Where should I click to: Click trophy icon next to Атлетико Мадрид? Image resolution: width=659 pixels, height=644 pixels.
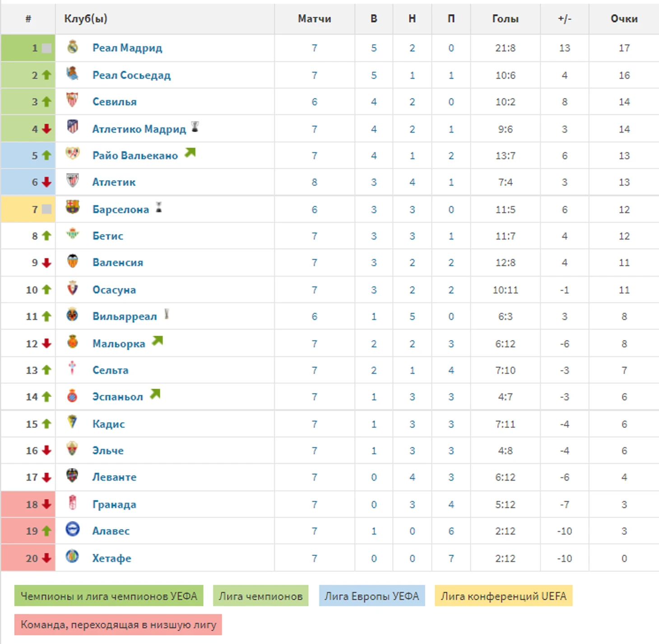(195, 127)
